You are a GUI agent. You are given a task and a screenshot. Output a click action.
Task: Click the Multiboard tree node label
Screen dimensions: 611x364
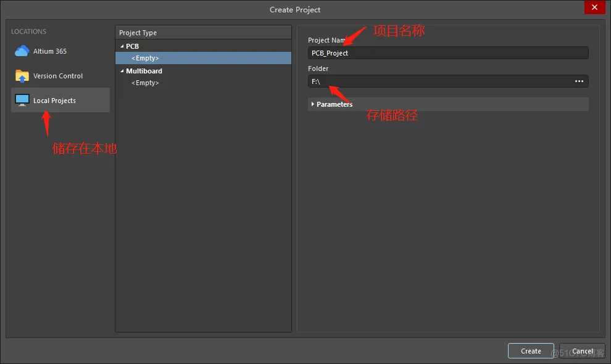[144, 71]
